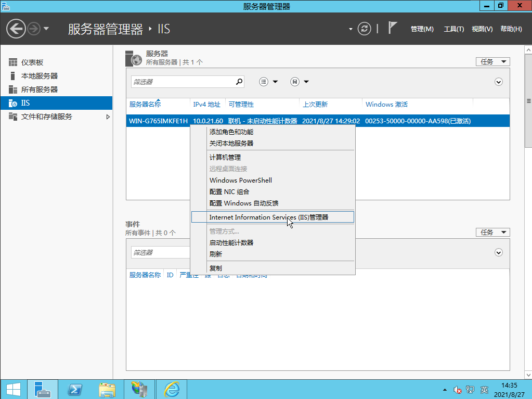The width and height of the screenshot is (532, 399).
Task: Click the search magnifier in server filter
Action: click(239, 82)
